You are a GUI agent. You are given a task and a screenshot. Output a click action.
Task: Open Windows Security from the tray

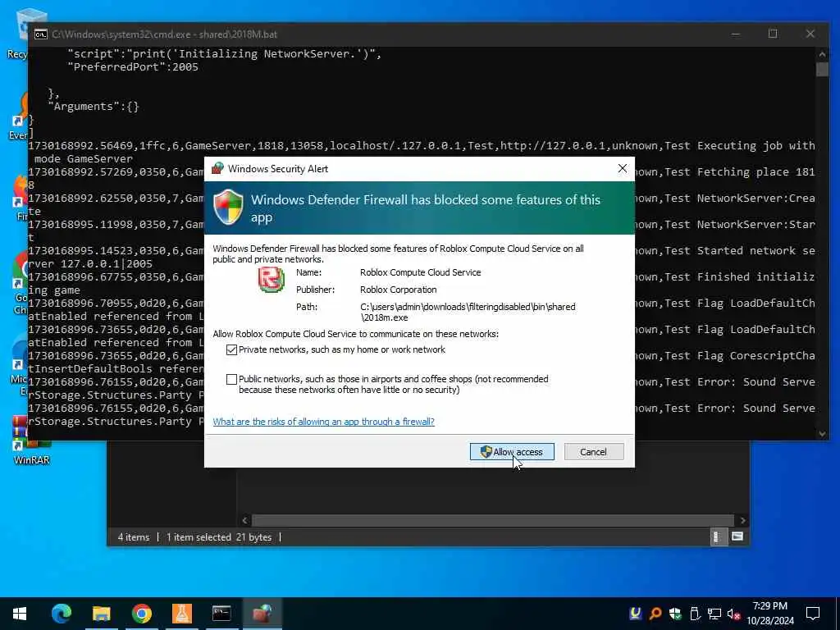pyautogui.click(x=675, y=614)
